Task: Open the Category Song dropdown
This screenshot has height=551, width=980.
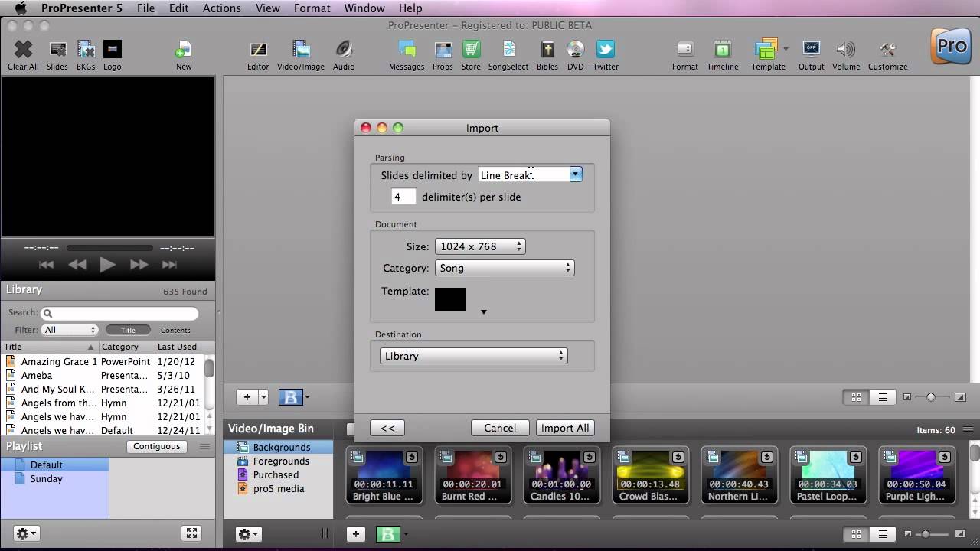Action: [505, 268]
